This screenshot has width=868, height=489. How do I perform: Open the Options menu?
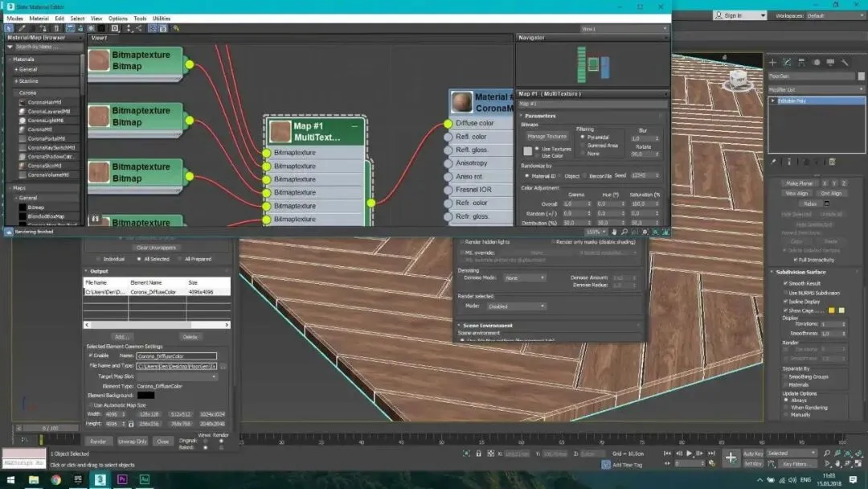tap(117, 18)
